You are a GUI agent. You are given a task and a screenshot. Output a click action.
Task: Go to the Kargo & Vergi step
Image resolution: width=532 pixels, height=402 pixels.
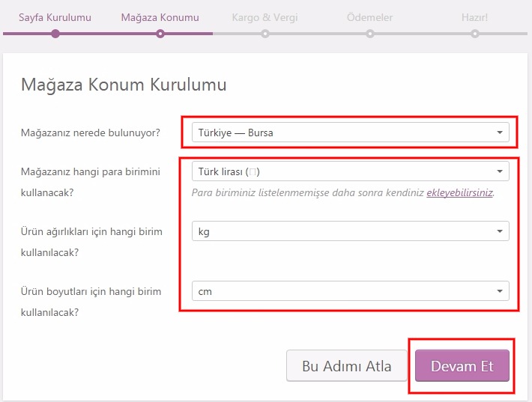click(265, 18)
